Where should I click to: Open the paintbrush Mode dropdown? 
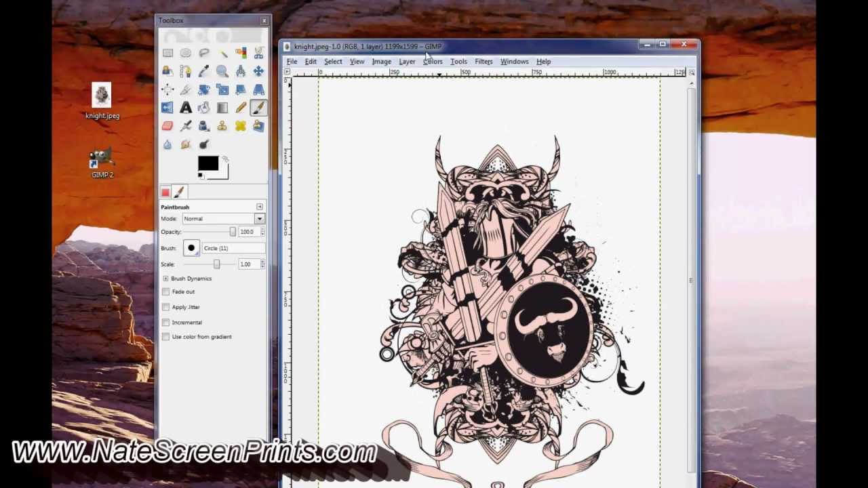(223, 219)
